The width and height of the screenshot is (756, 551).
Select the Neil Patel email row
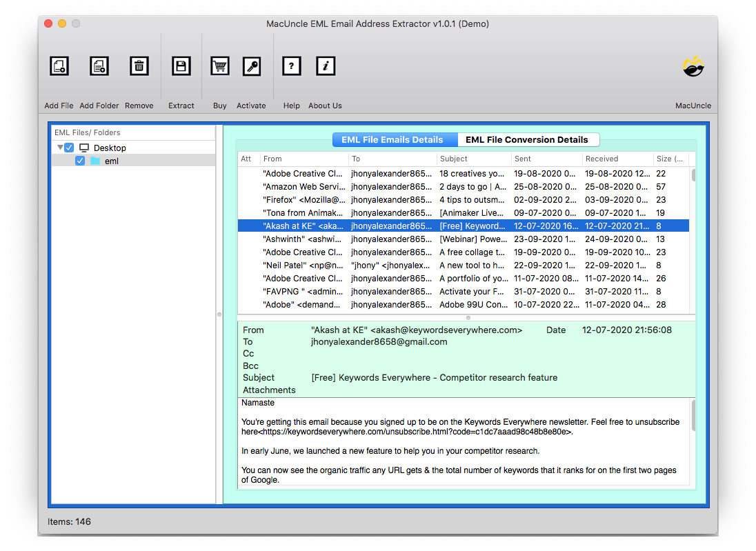point(464,265)
